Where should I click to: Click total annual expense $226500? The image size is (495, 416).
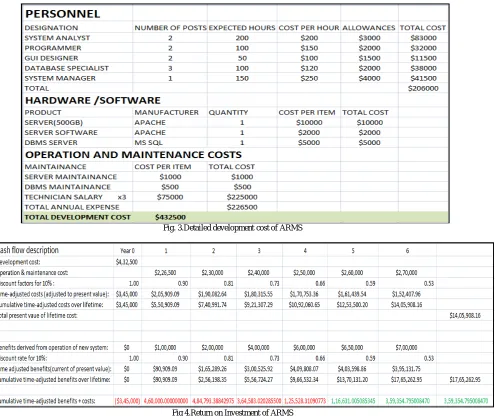(x=242, y=207)
